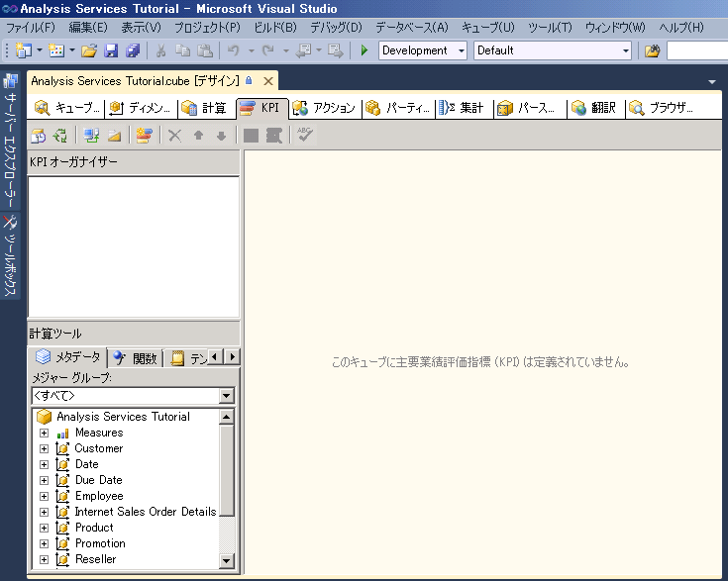This screenshot has width=728, height=581.
Task: Click the Undo arrow icon
Action: click(x=234, y=50)
